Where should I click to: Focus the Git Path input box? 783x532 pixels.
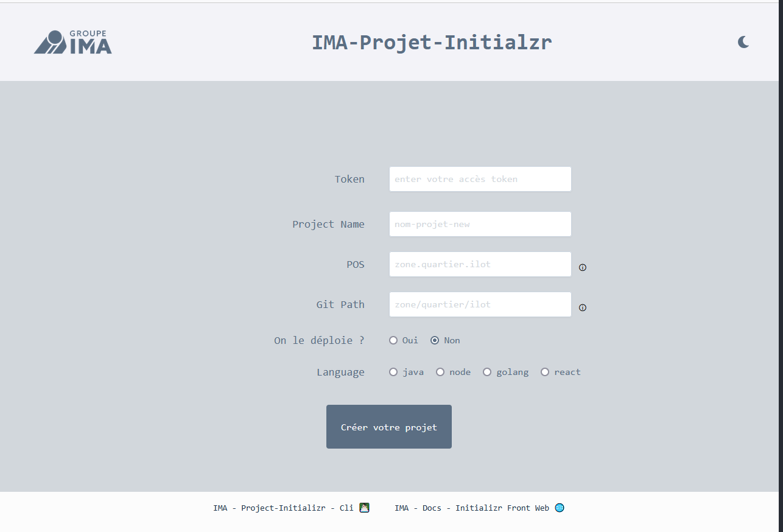(x=480, y=304)
